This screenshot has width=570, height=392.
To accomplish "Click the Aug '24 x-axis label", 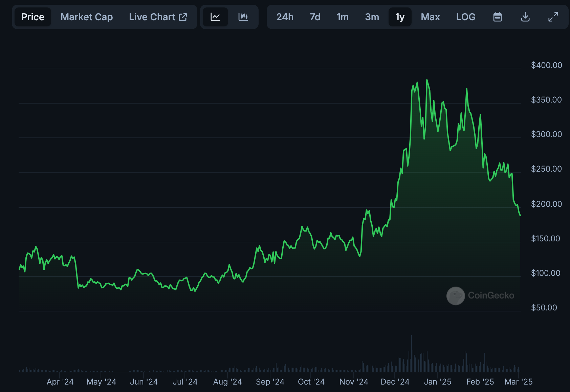I will 227,382.
